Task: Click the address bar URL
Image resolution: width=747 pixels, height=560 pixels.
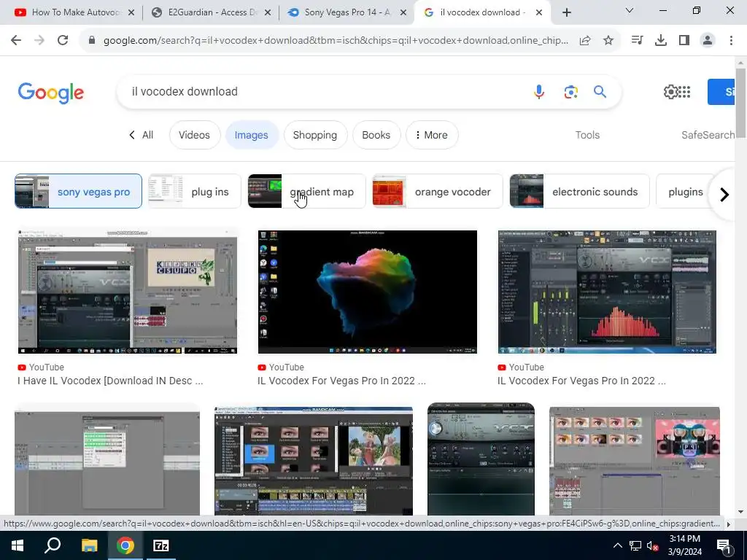Action: tap(336, 41)
